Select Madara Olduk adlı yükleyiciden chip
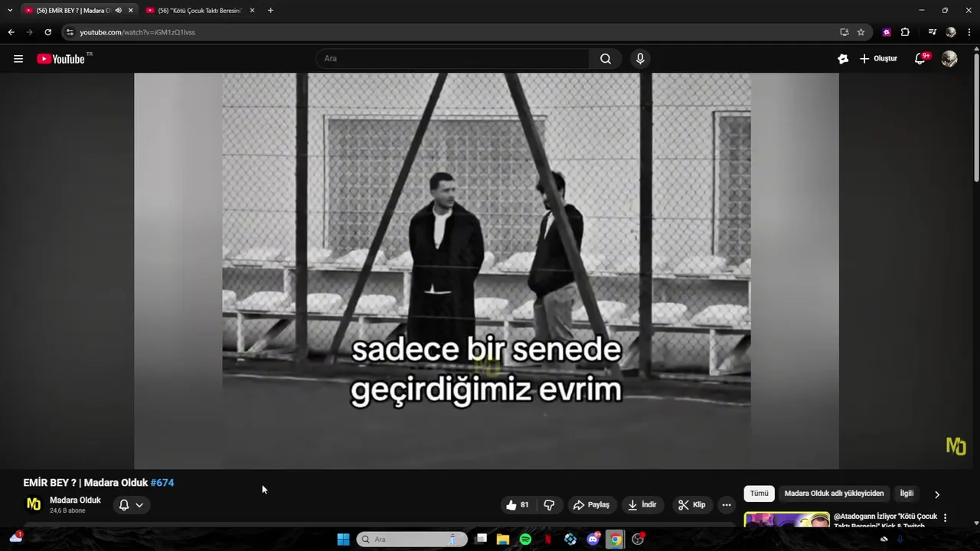Image resolution: width=980 pixels, height=551 pixels. pyautogui.click(x=834, y=494)
